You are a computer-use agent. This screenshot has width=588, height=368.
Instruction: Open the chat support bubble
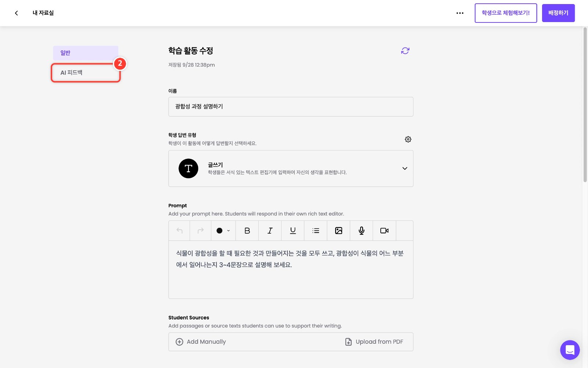570,350
